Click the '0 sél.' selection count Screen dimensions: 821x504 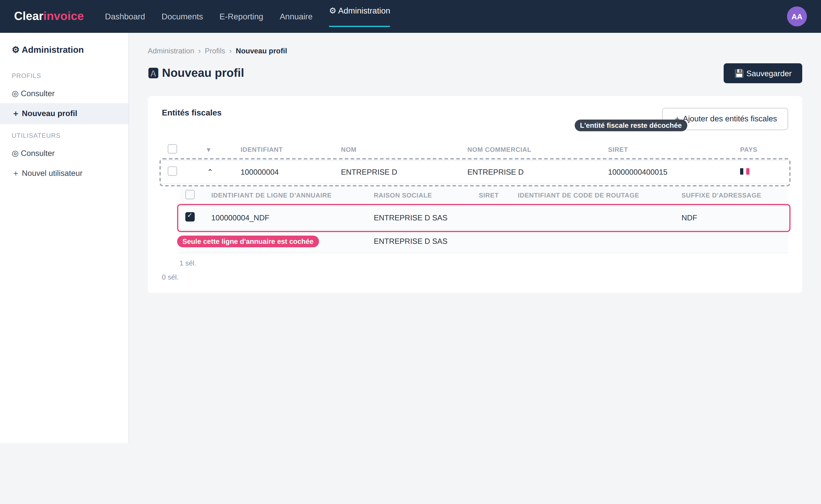pos(170,277)
